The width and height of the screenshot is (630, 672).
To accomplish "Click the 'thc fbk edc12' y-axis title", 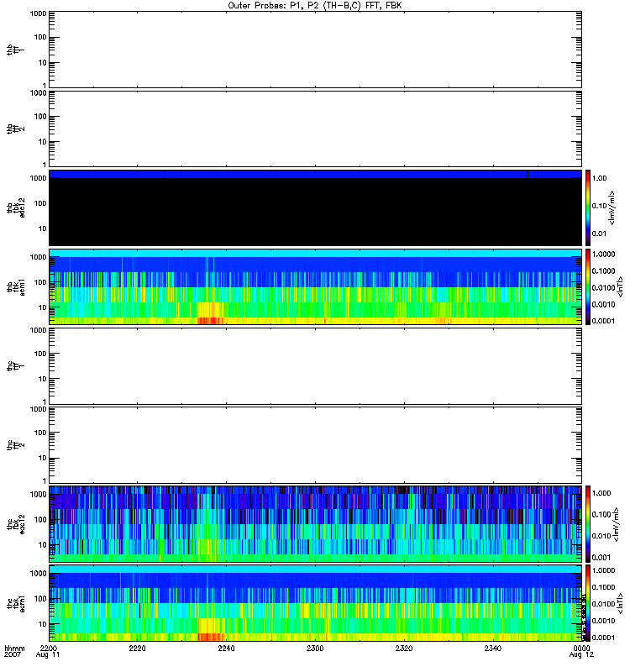I will [x=16, y=524].
